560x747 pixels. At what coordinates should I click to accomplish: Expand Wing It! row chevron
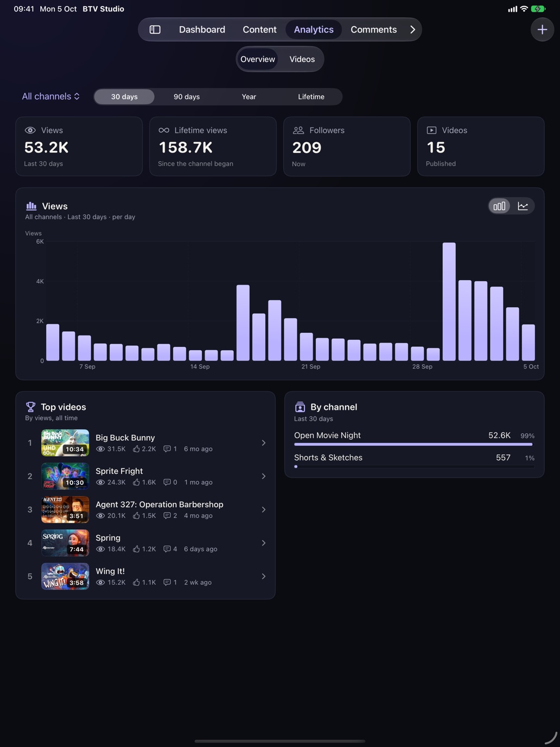(264, 577)
